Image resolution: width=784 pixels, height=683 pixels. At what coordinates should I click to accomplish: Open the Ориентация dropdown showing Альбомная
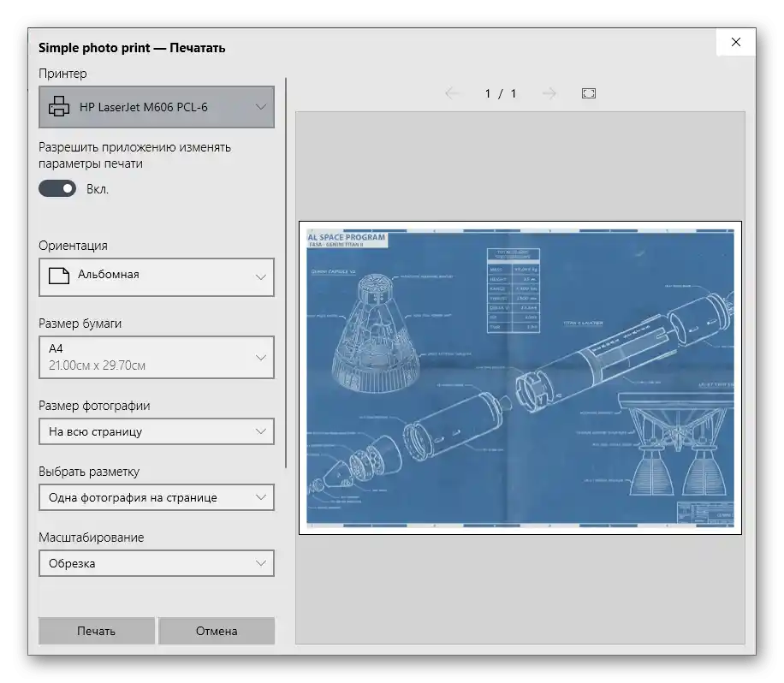pyautogui.click(x=157, y=277)
